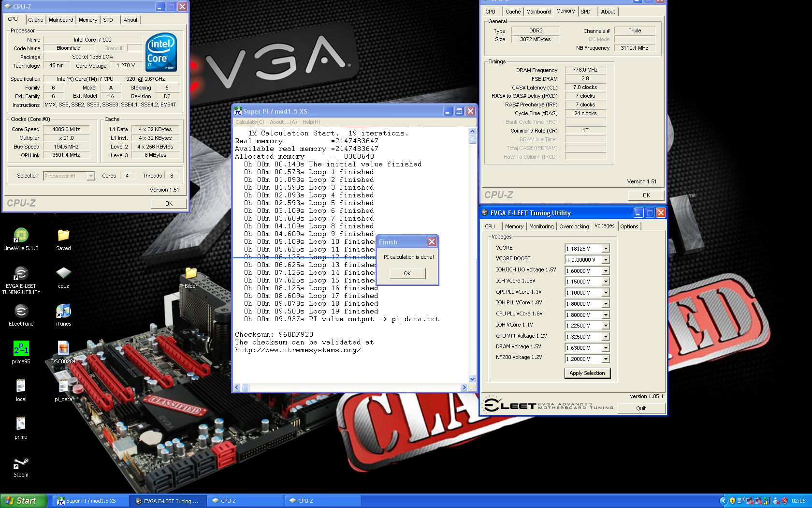Click the Windows Start button
This screenshot has height=508, width=812.
coord(23,501)
